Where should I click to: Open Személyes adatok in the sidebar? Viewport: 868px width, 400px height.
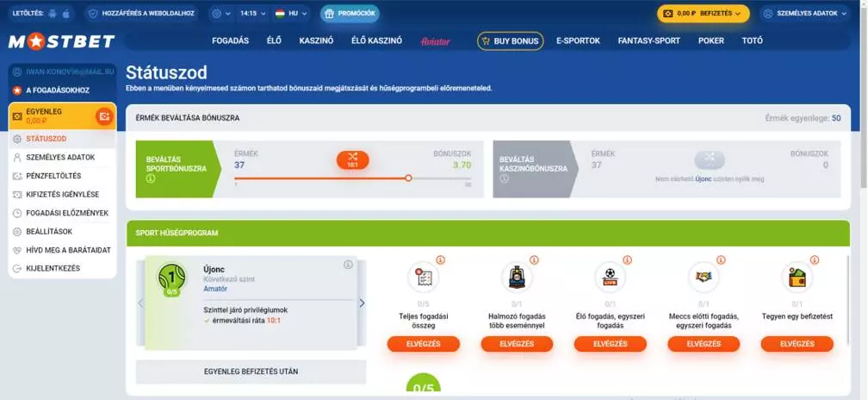[x=62, y=158]
